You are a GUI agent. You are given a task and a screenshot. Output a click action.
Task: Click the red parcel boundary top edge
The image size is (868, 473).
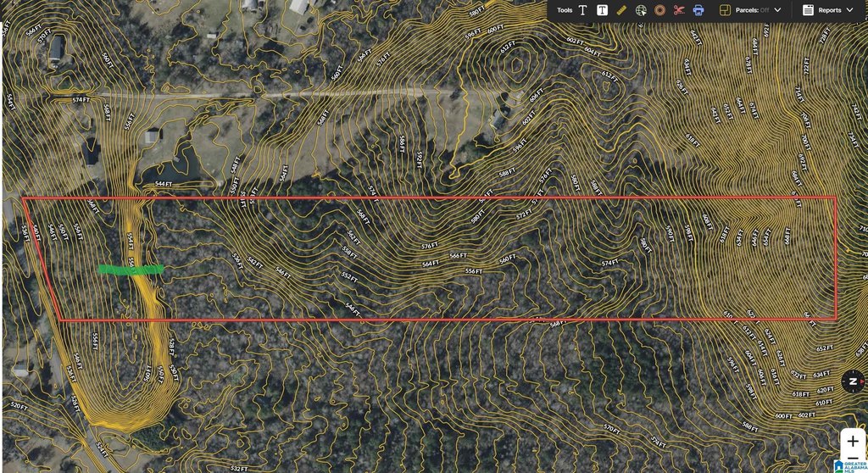429,198
